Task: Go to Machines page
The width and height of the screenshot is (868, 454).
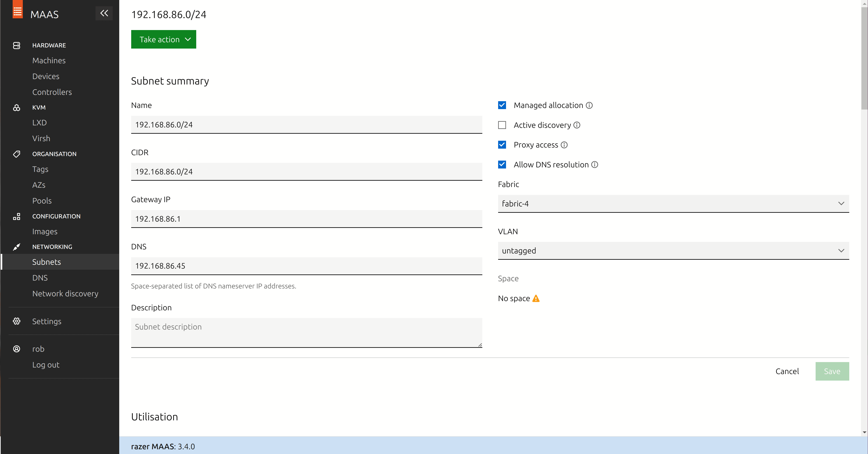Action: pos(49,61)
